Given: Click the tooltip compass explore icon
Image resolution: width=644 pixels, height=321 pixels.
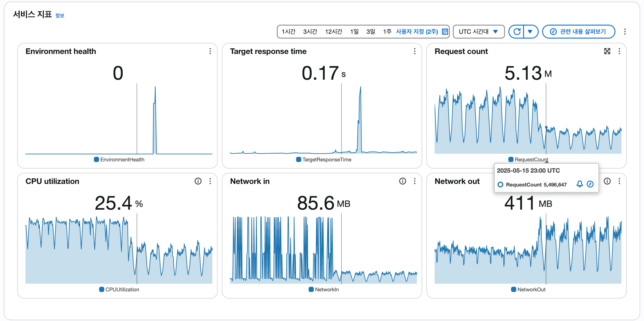Looking at the screenshot, I should click(x=590, y=184).
